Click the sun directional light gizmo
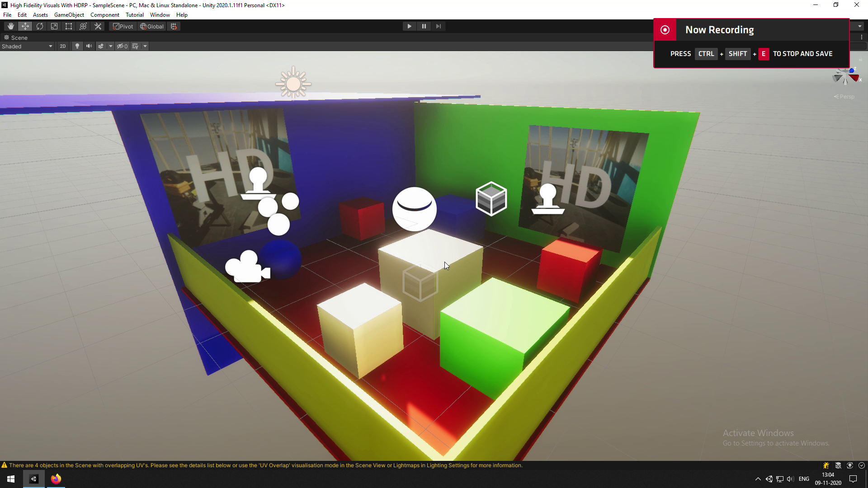The height and width of the screenshot is (488, 868). tap(293, 84)
